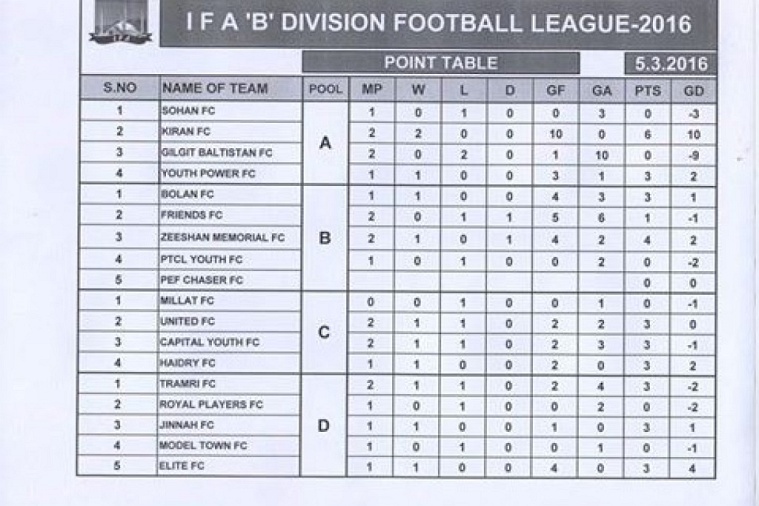Viewport: 759px width, 506px height.
Task: Select the Pool D label cell
Action: [324, 425]
